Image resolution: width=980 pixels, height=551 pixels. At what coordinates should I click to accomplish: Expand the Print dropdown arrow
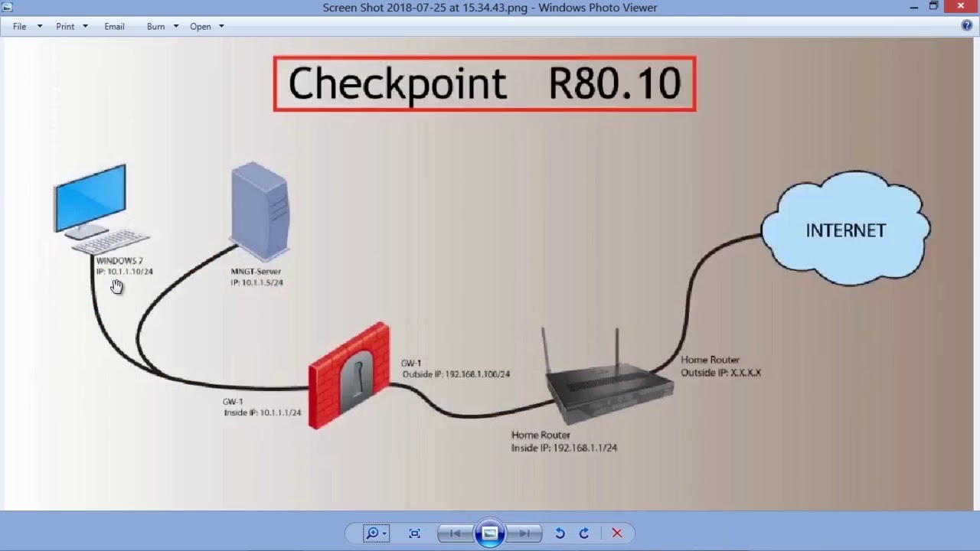[x=85, y=26]
